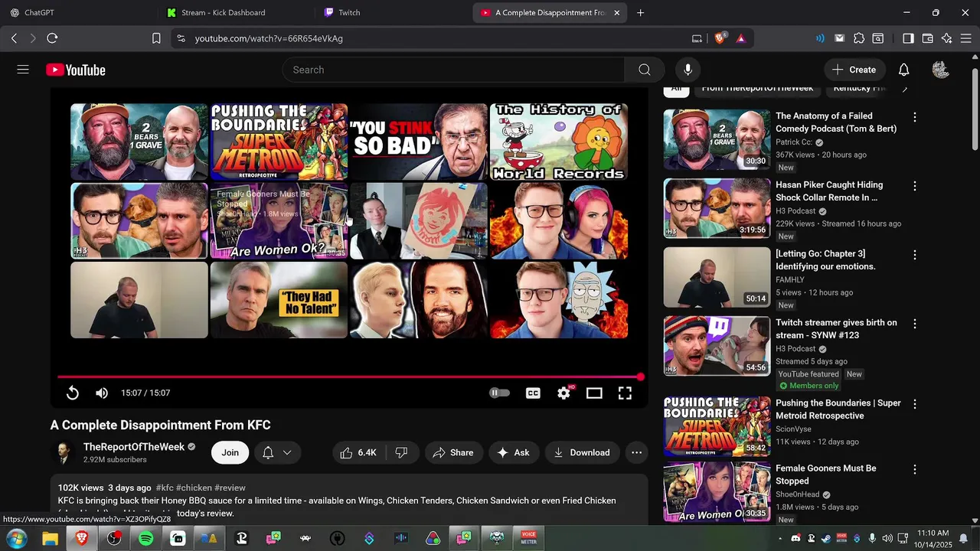Open the Windows Start button
Screen dimensions: 980x551
tap(16, 539)
